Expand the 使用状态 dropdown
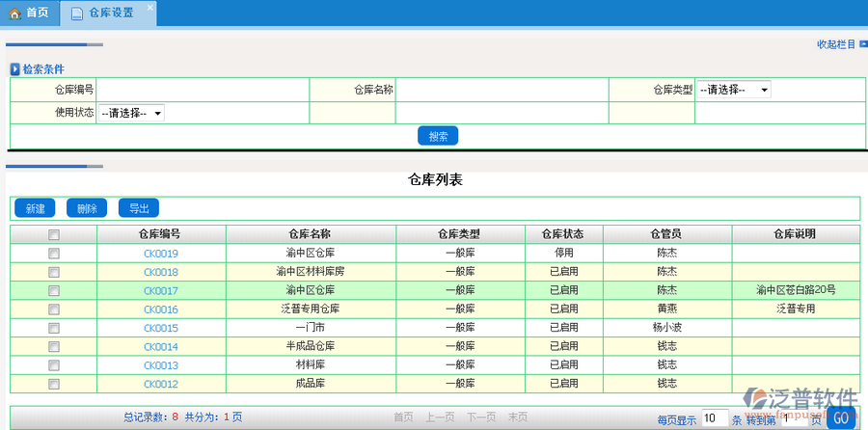 pyautogui.click(x=131, y=113)
